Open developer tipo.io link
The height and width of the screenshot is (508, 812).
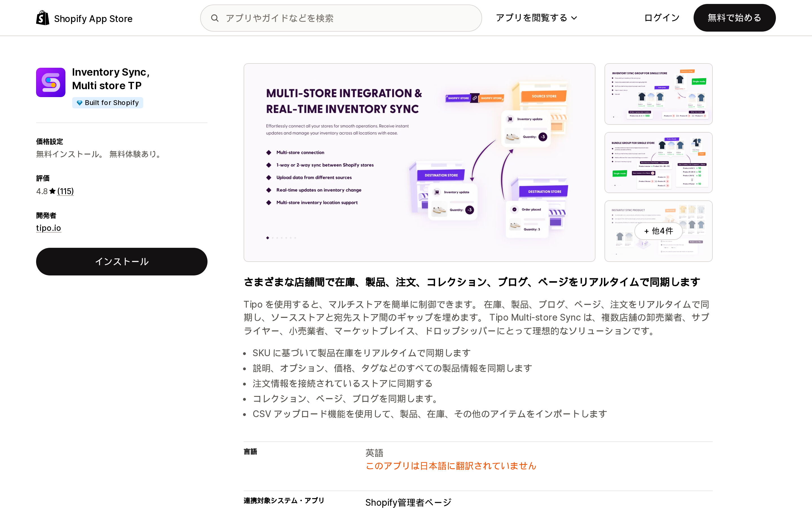(x=49, y=228)
